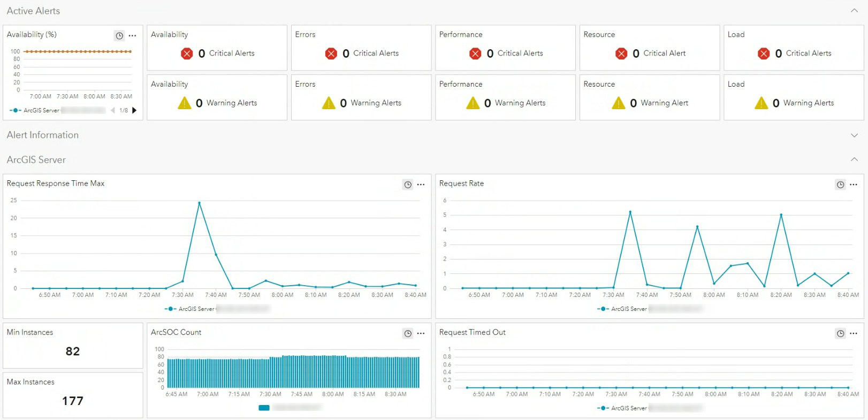
Task: Open ellipsis menu on Request Rate panel
Action: pyautogui.click(x=854, y=185)
